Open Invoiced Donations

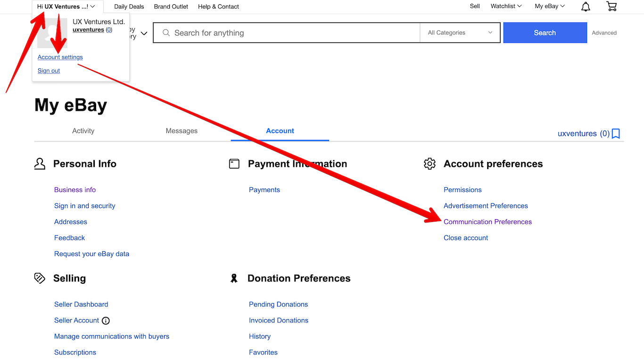click(x=279, y=321)
